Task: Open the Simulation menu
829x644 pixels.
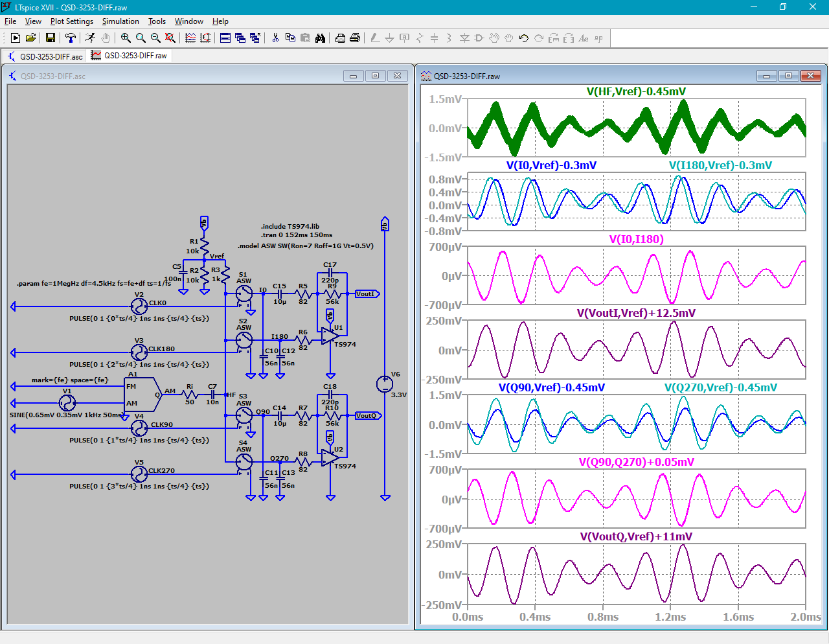Action: 120,21
